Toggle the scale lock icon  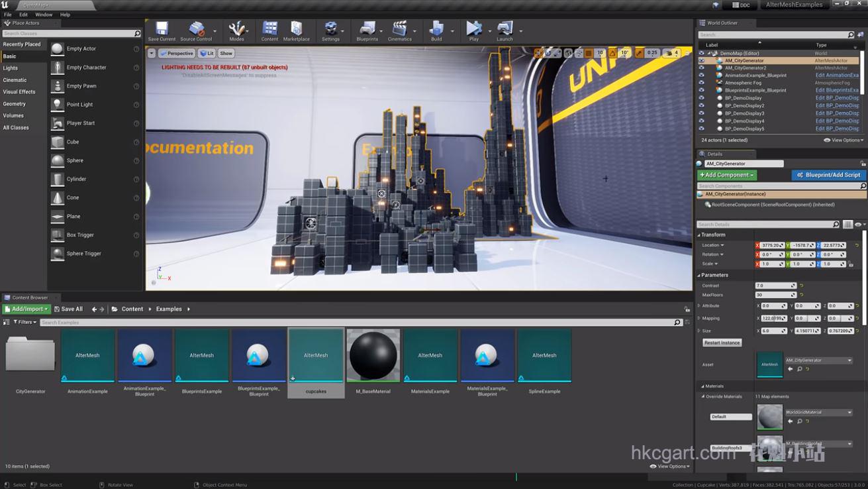pos(851,264)
